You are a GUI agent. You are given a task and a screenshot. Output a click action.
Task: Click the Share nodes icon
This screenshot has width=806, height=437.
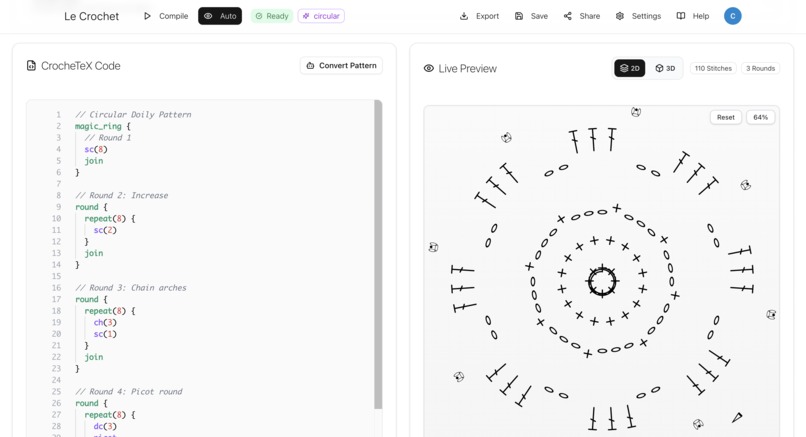(567, 16)
